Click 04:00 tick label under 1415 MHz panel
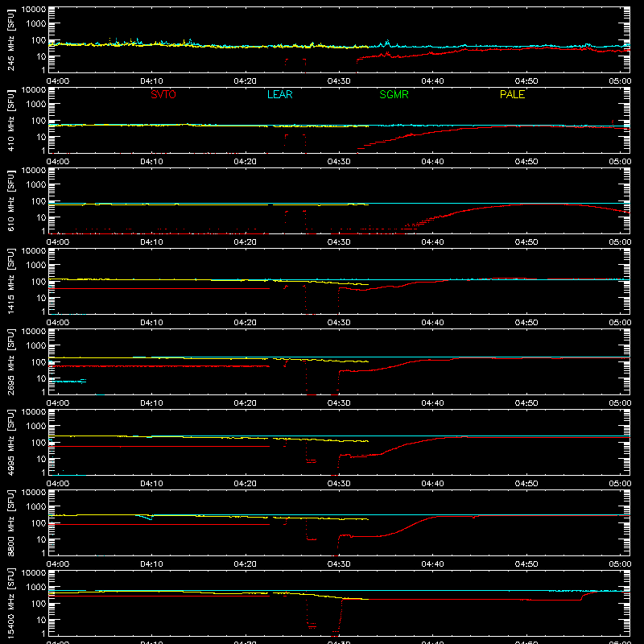This screenshot has height=644, width=644. (x=57, y=323)
